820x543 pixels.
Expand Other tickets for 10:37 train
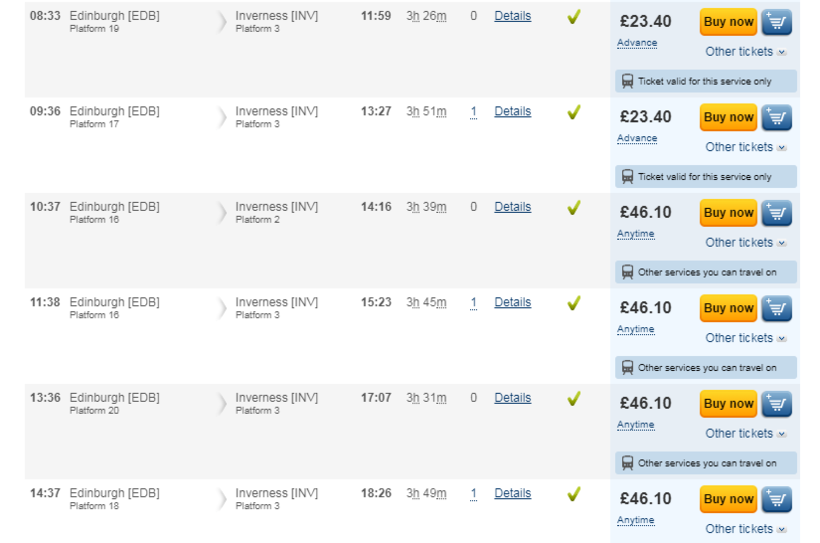click(x=745, y=243)
